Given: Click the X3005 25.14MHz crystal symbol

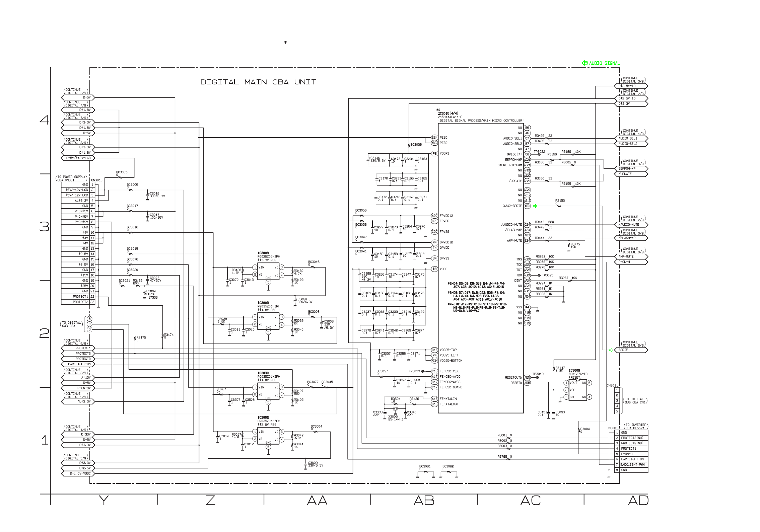Looking at the screenshot, I should coord(396,409).
